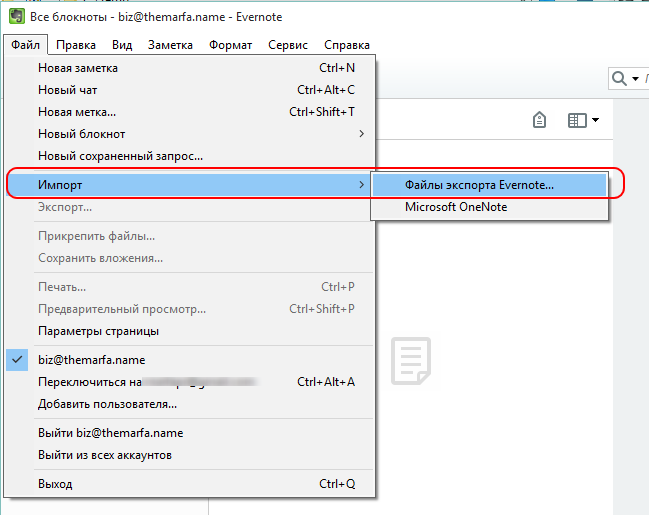649x515 pixels.
Task: Open the Файл menu
Action: pos(26,45)
